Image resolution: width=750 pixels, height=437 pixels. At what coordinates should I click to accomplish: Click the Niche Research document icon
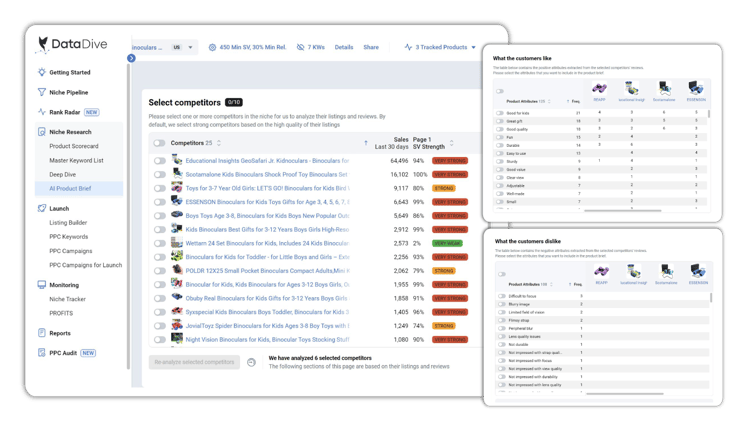[42, 131]
